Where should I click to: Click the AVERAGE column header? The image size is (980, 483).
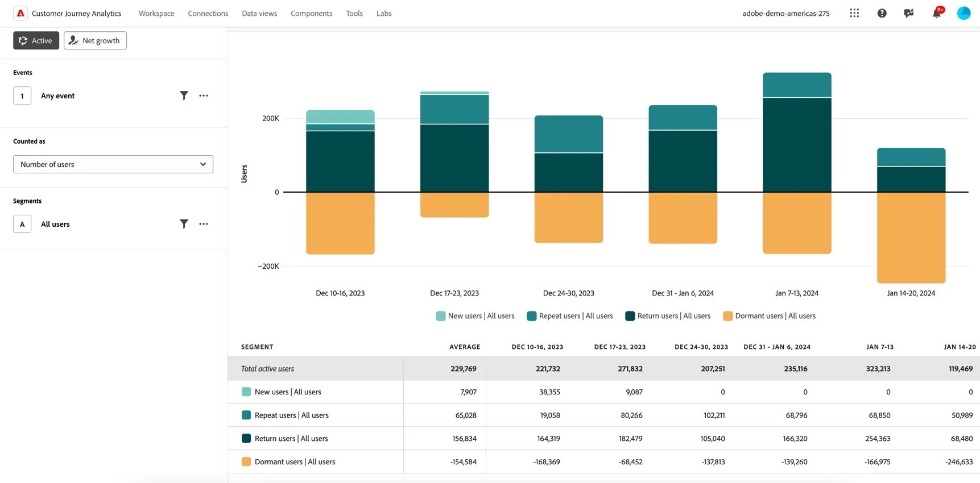pos(465,347)
